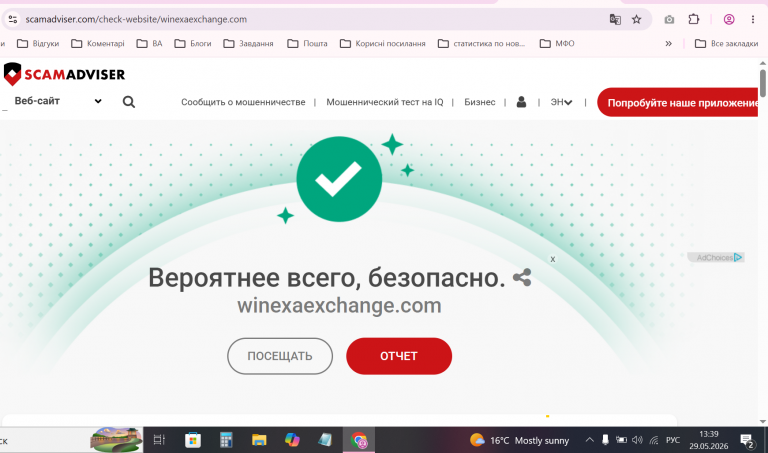Viewport: 768px width, 453px height.
Task: Open the Все закладки folder
Action: coord(727,44)
